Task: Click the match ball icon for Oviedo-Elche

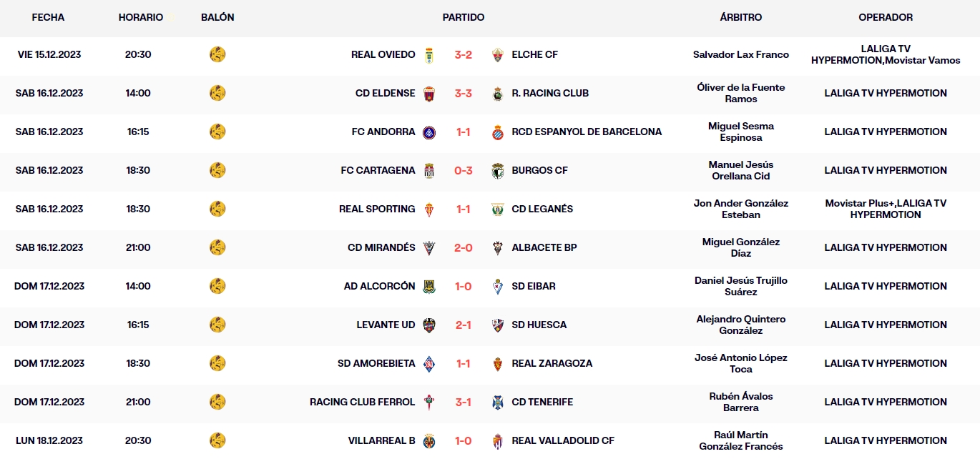Action: pyautogui.click(x=217, y=54)
